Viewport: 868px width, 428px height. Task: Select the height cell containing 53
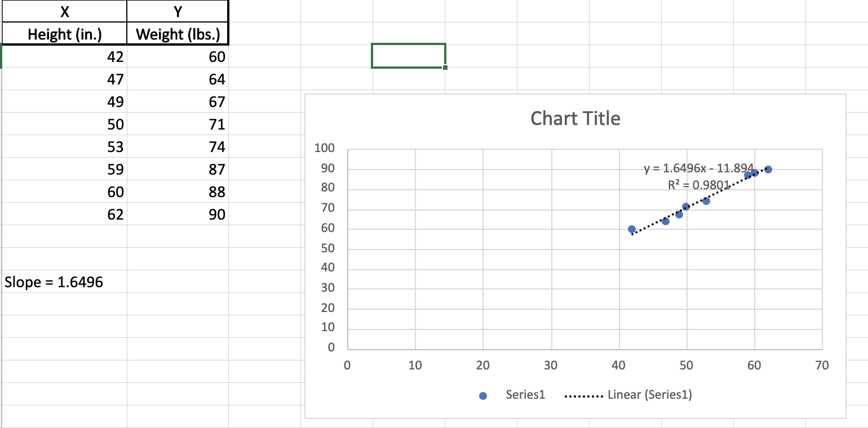[x=65, y=146]
